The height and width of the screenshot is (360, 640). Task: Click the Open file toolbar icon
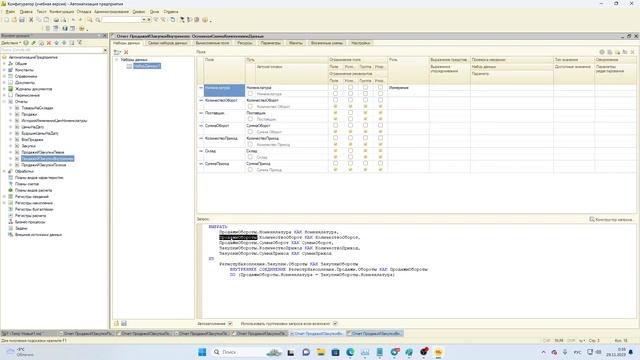(x=14, y=20)
